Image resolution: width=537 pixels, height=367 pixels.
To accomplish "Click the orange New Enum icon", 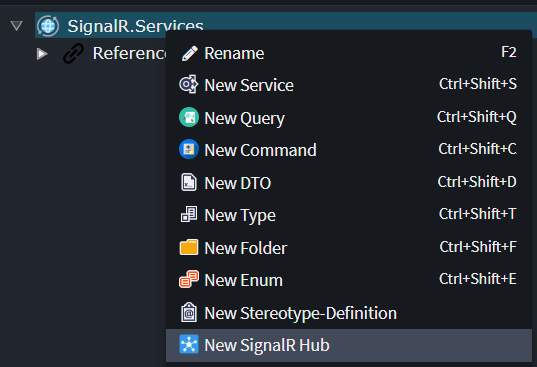I will (x=189, y=279).
